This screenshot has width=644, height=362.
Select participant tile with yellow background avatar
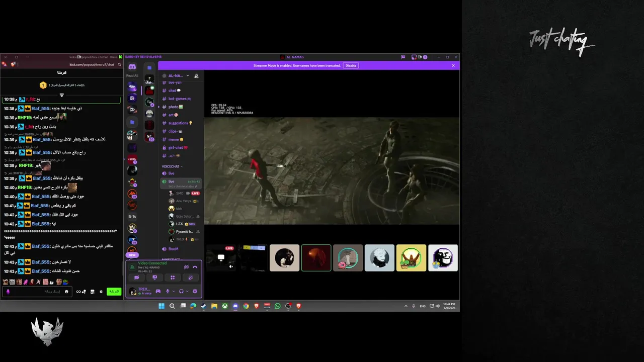(x=411, y=258)
